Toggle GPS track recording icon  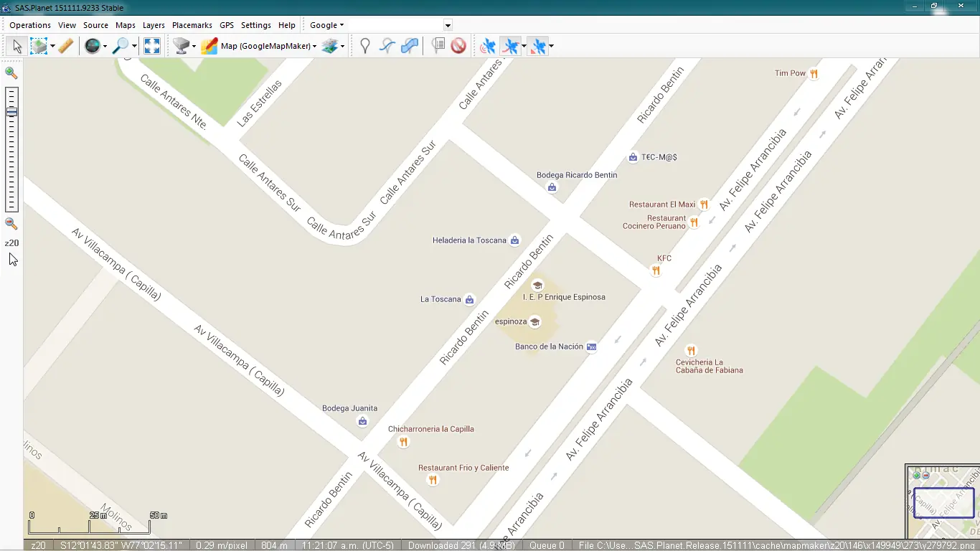click(510, 46)
